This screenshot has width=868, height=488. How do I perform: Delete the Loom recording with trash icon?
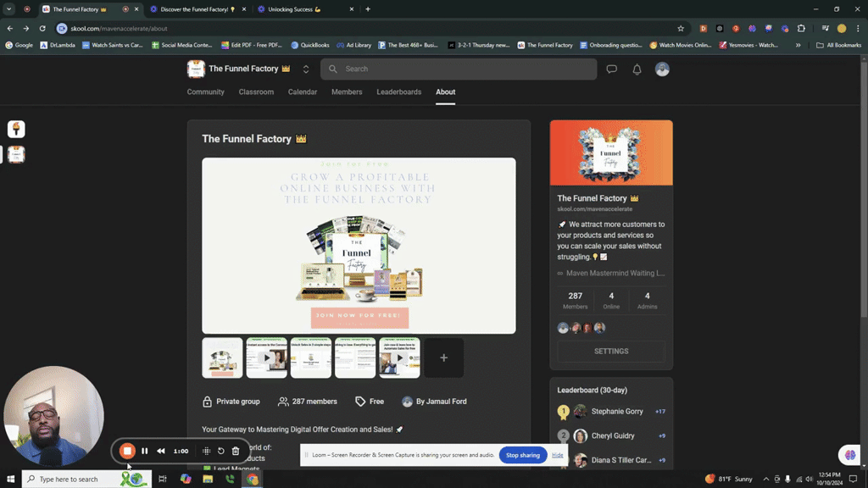click(x=236, y=451)
